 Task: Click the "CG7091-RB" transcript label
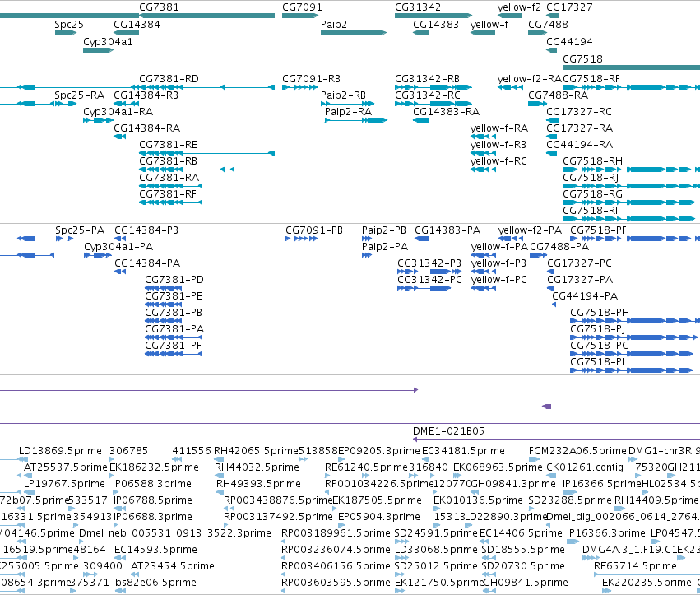click(x=311, y=79)
